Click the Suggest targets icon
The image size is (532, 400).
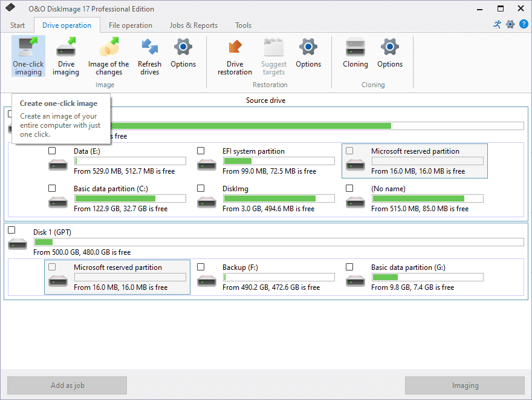(x=273, y=47)
